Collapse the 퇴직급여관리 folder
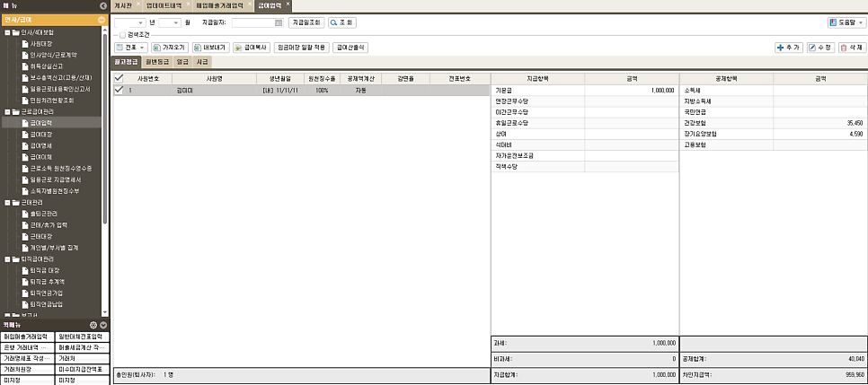This screenshot has height=385, width=868. 7,258
